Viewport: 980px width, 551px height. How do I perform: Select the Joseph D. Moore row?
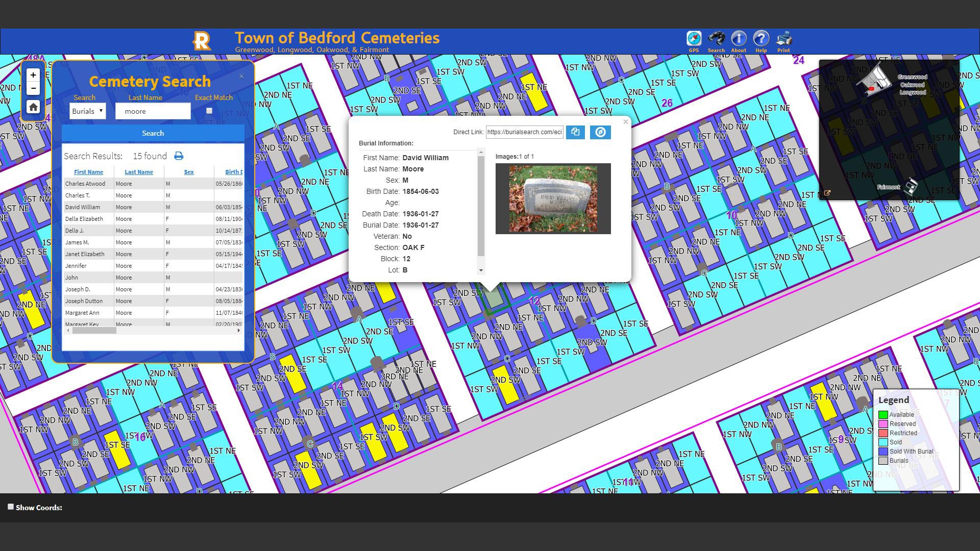point(153,289)
